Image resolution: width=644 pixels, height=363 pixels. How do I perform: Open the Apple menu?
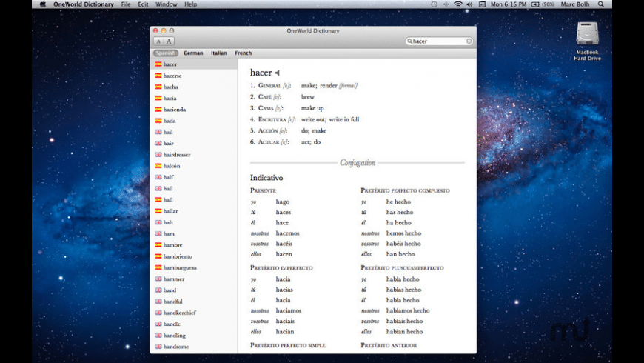click(42, 4)
